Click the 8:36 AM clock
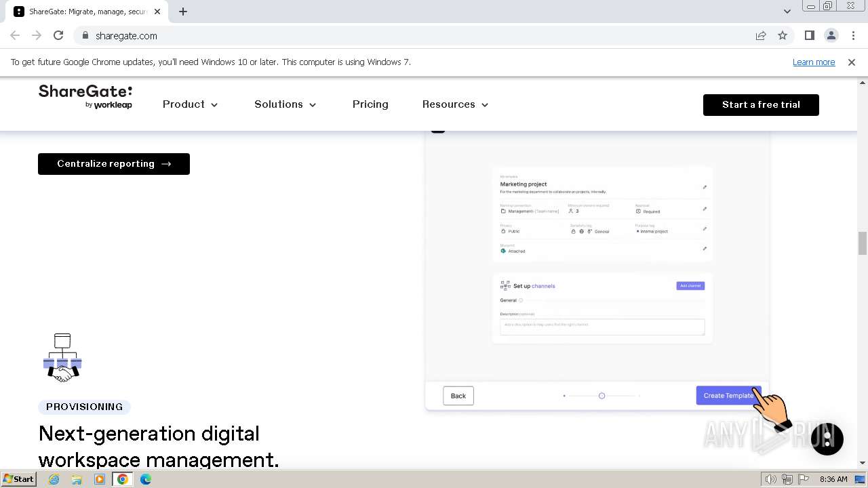868x488 pixels. (x=833, y=479)
